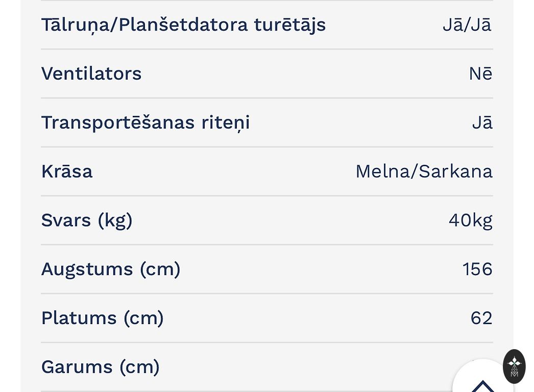Click the Jā value for transport wheels
534x392 pixels.
(x=482, y=122)
